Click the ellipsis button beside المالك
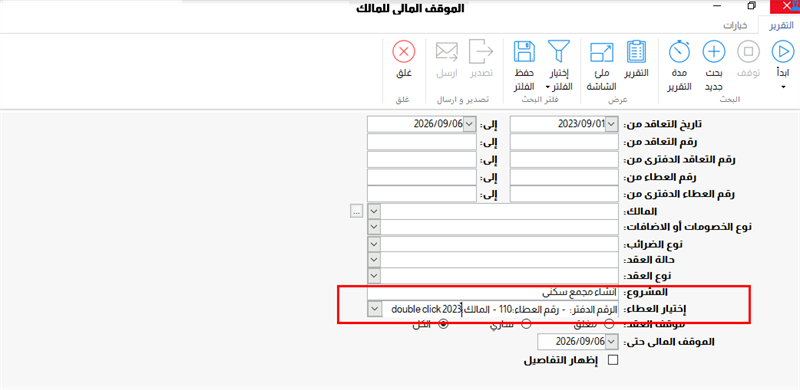The image size is (800, 390). pos(356,211)
